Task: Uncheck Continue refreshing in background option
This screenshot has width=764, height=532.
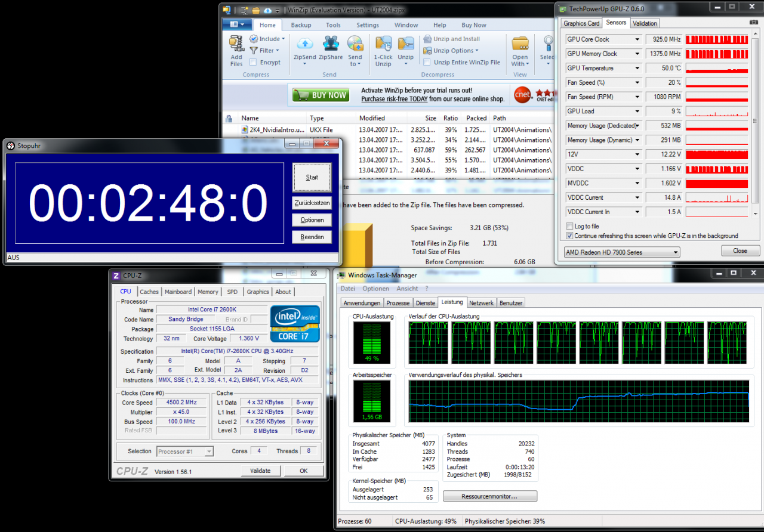Action: (x=569, y=236)
